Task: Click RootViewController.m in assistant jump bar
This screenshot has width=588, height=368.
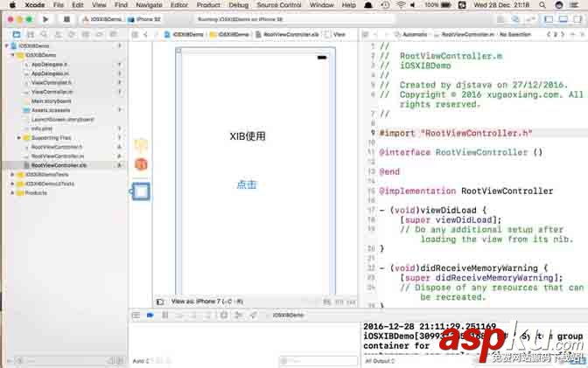Action: [x=465, y=34]
